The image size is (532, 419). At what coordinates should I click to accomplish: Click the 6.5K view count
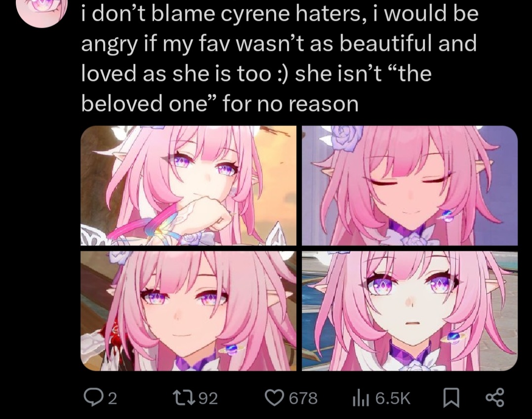[x=393, y=398]
